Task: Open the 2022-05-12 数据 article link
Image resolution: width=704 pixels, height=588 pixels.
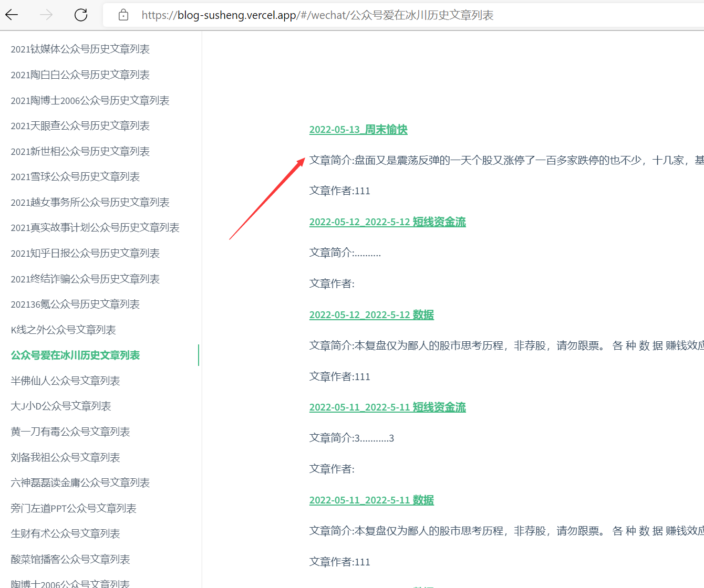Action: (x=371, y=315)
